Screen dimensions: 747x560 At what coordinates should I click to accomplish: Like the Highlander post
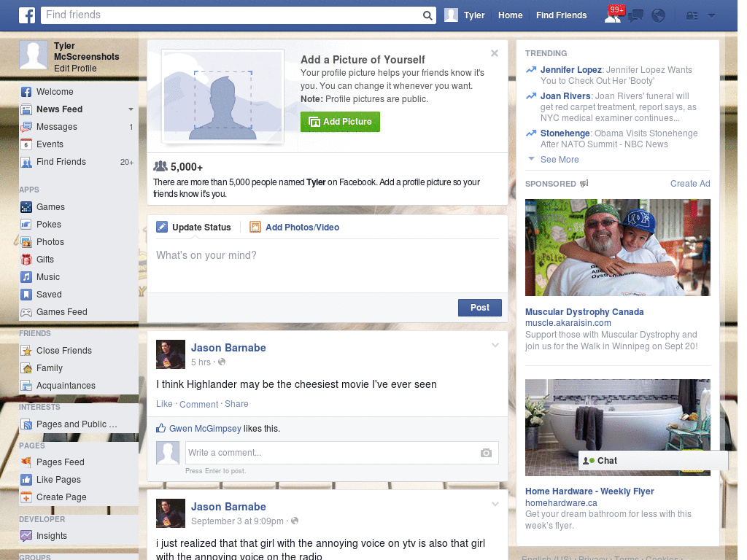pos(164,404)
